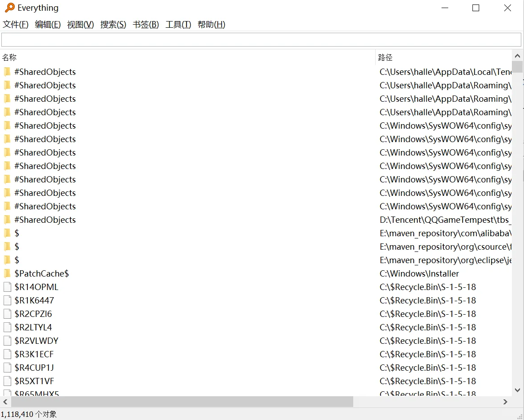Click the file icon of $R3K1ECF
The width and height of the screenshot is (524, 420).
tap(7, 354)
